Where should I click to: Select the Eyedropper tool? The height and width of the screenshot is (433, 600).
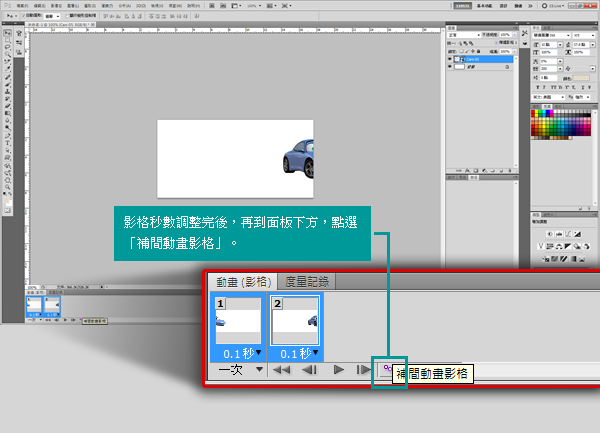[7, 68]
